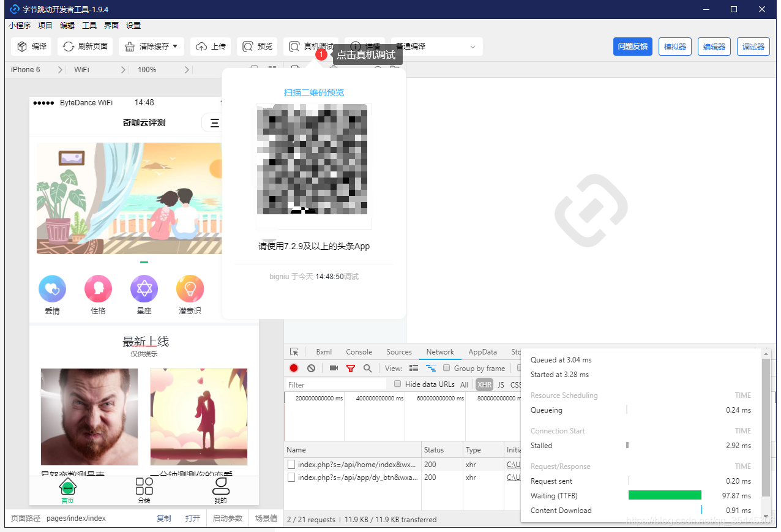This screenshot has width=781, height=532.
Task: Click the inspect element cursor icon
Action: click(x=294, y=352)
